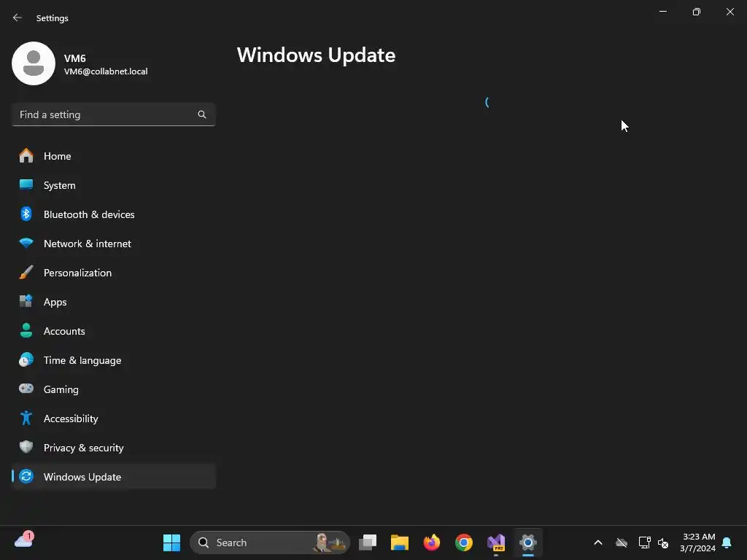The height and width of the screenshot is (560, 747).
Task: Open Task View from the taskbar
Action: [368, 542]
